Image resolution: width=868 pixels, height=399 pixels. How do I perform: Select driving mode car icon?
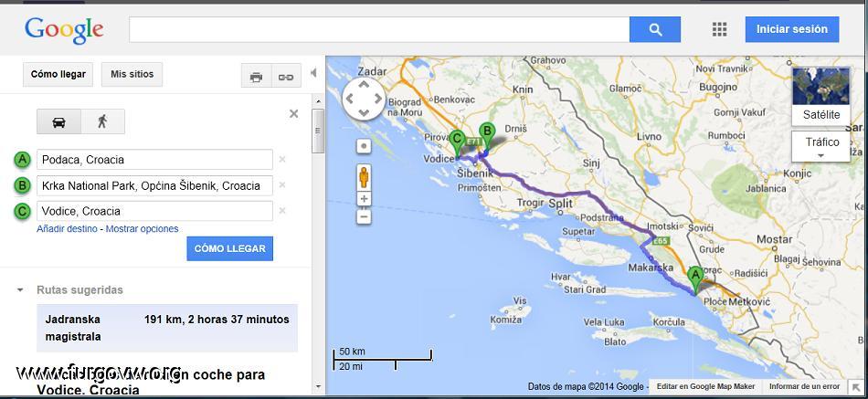click(59, 121)
